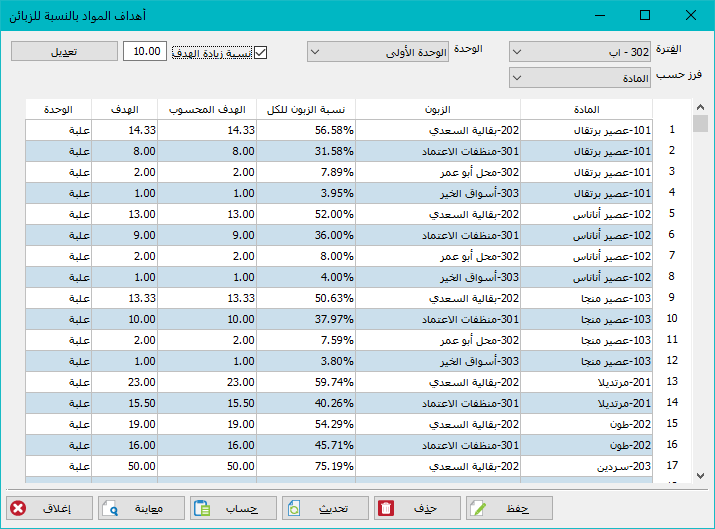This screenshot has height=529, width=715.
Task: Click the حفظ button label
Action: [518, 508]
